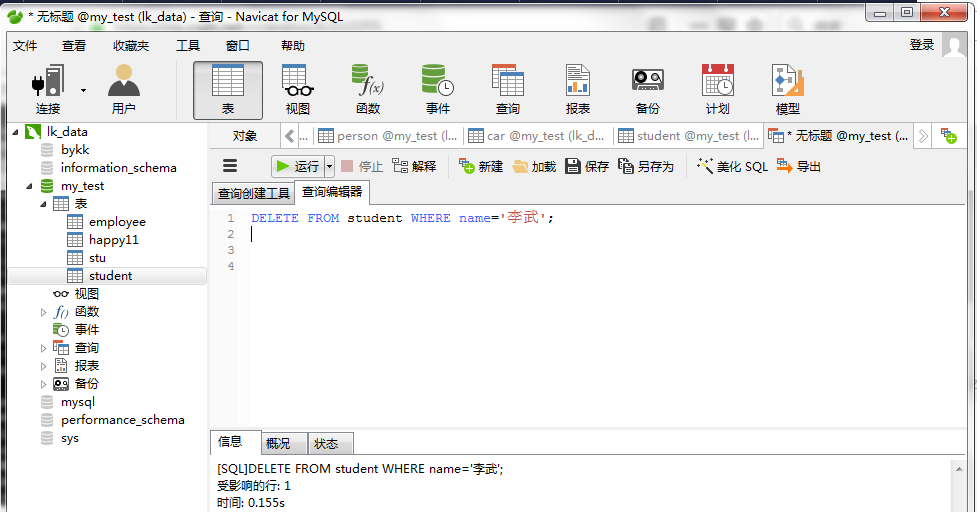
Task: Load a query file with 加载
Action: pyautogui.click(x=534, y=166)
